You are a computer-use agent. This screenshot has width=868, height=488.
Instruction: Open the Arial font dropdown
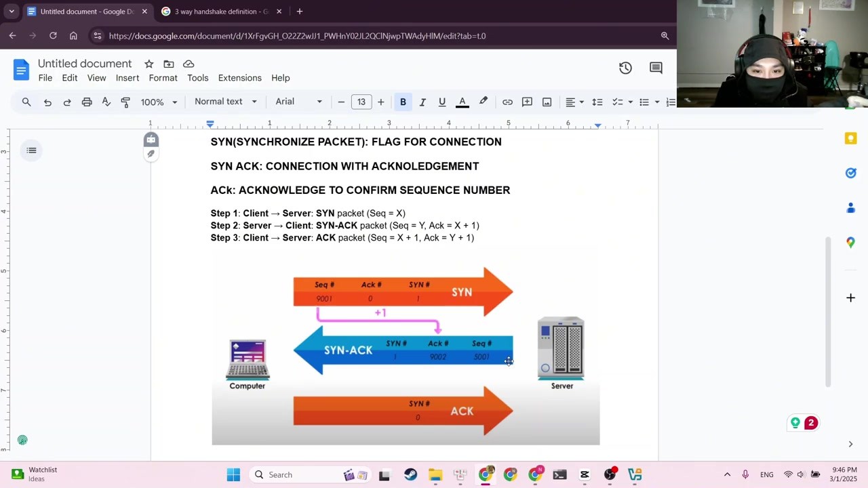pos(298,102)
